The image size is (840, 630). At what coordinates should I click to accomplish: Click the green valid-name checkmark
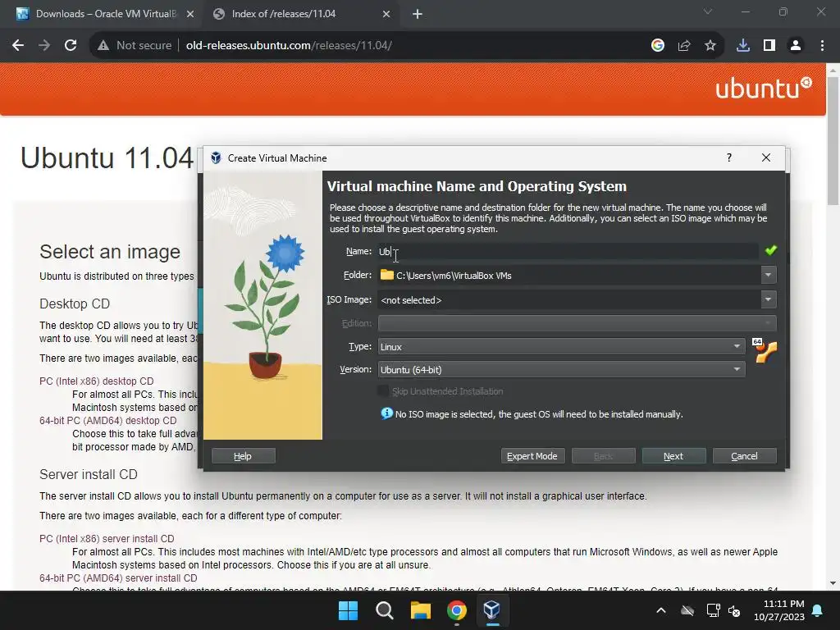click(x=771, y=250)
